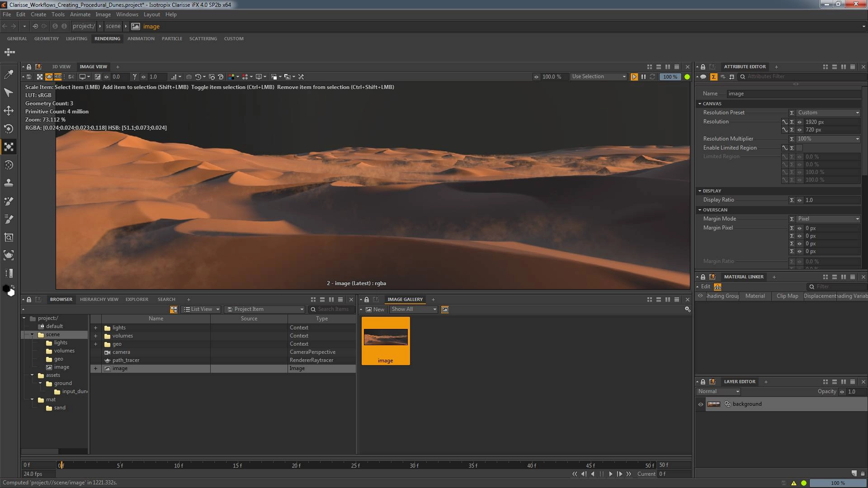The width and height of the screenshot is (868, 488).
Task: Open the Show All gallery dropdown
Action: click(414, 310)
